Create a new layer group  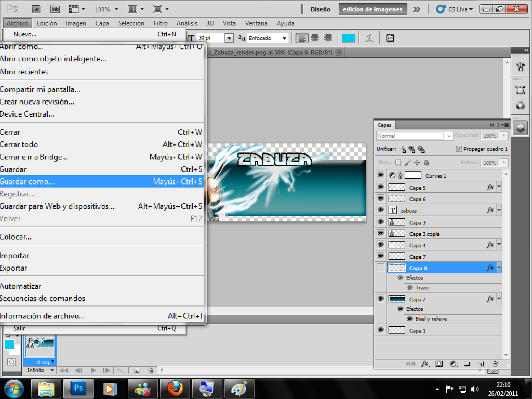pos(467,364)
